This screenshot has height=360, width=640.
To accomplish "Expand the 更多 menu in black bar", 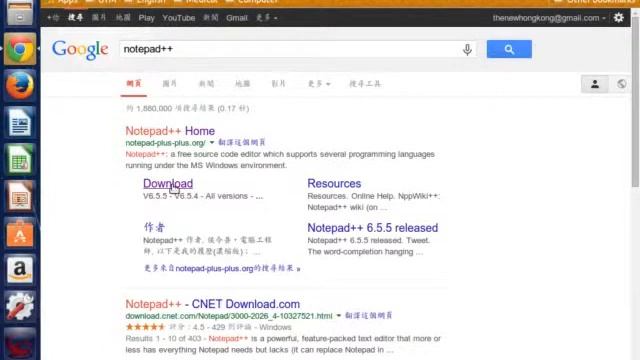I will 267,18.
